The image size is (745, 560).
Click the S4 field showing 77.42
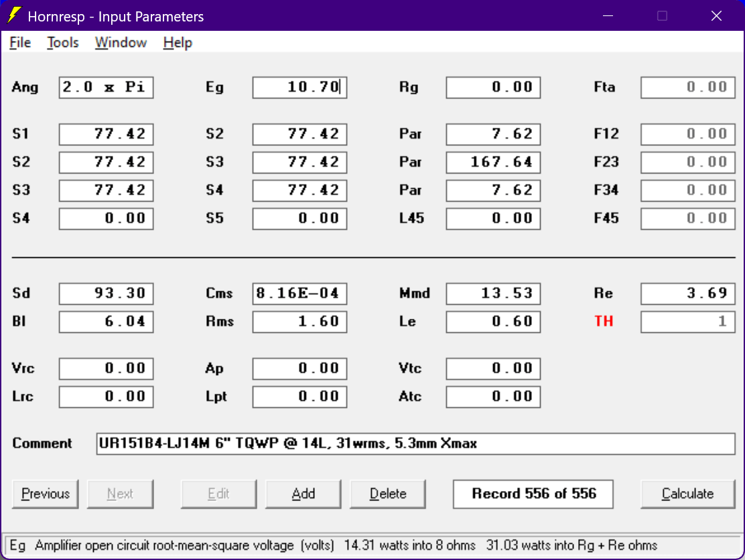point(299,190)
